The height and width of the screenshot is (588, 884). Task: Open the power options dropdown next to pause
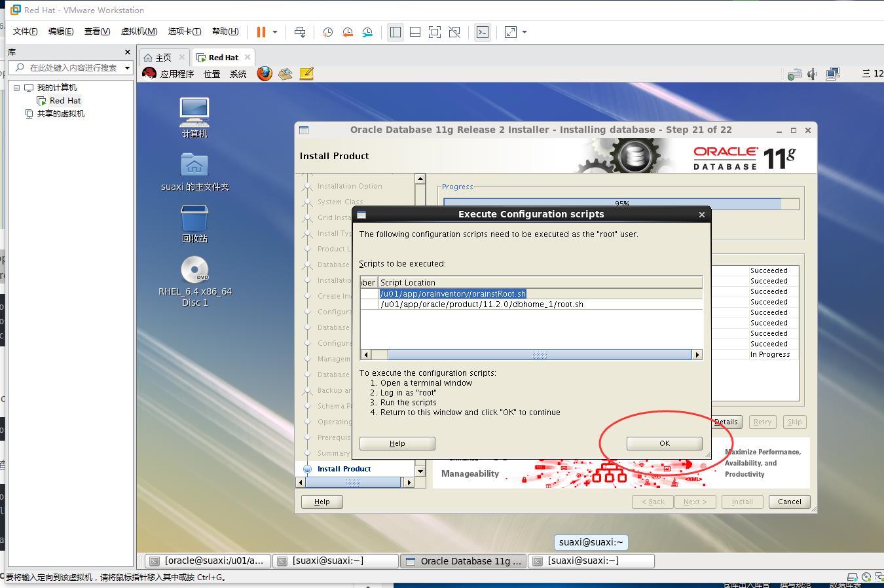(x=275, y=31)
